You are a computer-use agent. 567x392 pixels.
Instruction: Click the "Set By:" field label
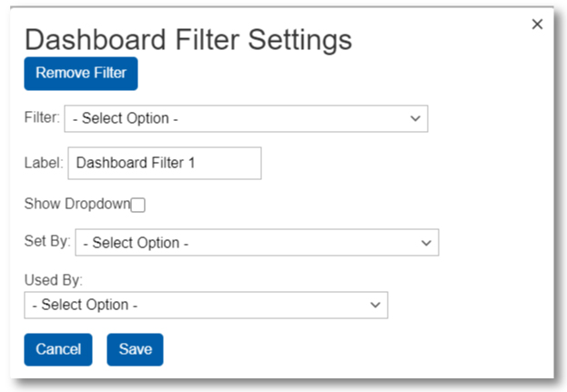[x=47, y=242]
